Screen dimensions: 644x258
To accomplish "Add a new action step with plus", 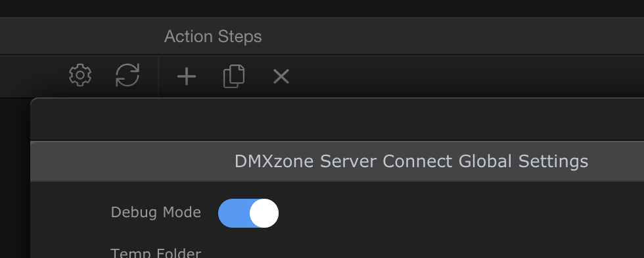I will click(187, 76).
